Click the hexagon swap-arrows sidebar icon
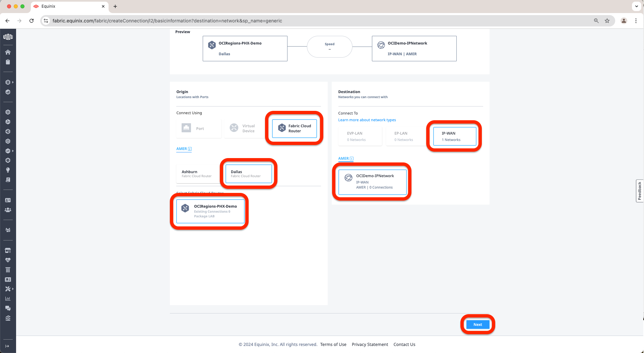644x353 pixels. pos(8,151)
